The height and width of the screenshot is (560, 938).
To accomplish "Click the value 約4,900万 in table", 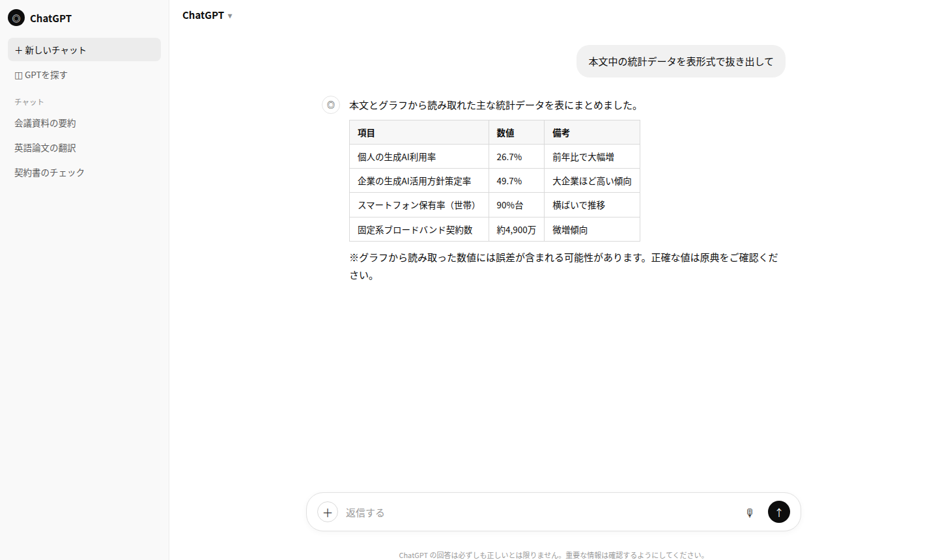I will pos(517,230).
